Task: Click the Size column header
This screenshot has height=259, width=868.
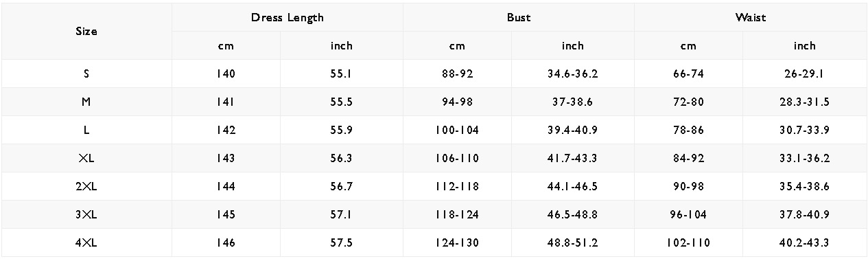Action: tap(86, 32)
